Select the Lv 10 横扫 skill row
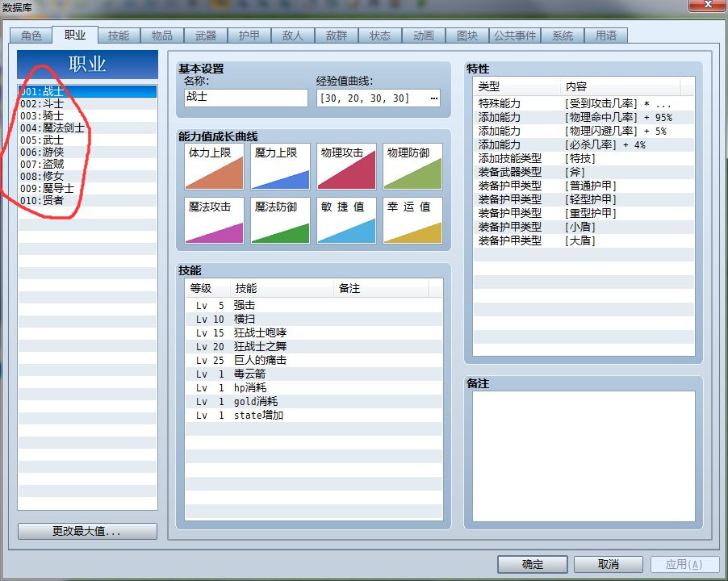Screen dimensions: 728x581 coord(314,320)
